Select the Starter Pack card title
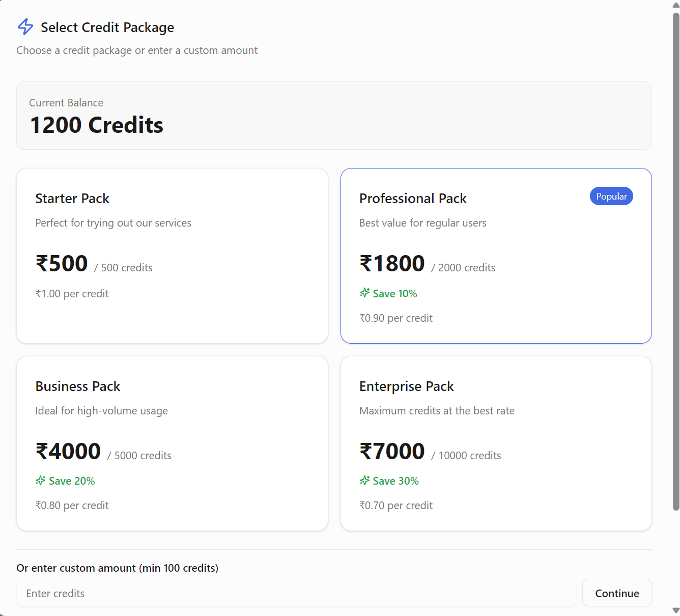The width and height of the screenshot is (680, 616). 72,199
